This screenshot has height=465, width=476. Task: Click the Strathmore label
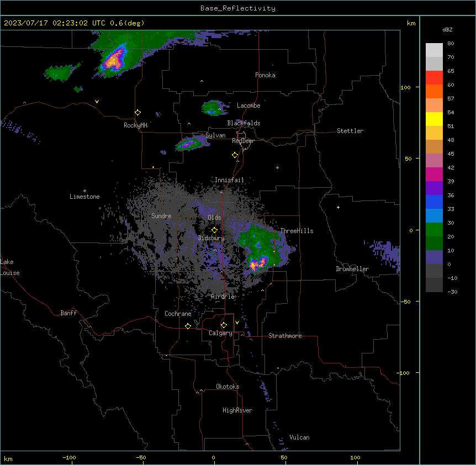point(285,336)
